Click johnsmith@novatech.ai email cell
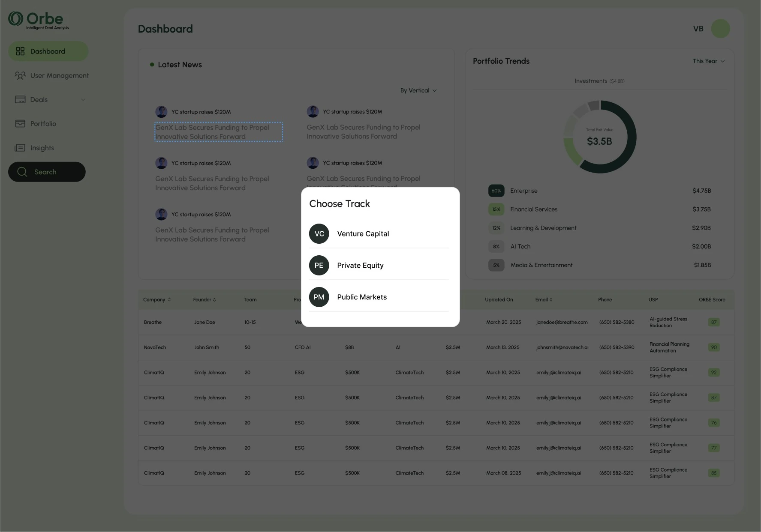Viewport: 761px width, 532px height. (562, 348)
